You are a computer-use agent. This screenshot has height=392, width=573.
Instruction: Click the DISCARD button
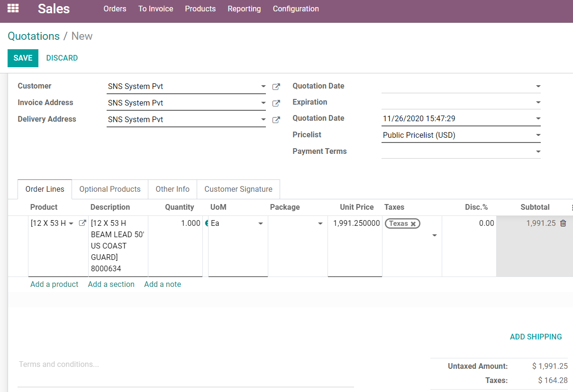[62, 58]
